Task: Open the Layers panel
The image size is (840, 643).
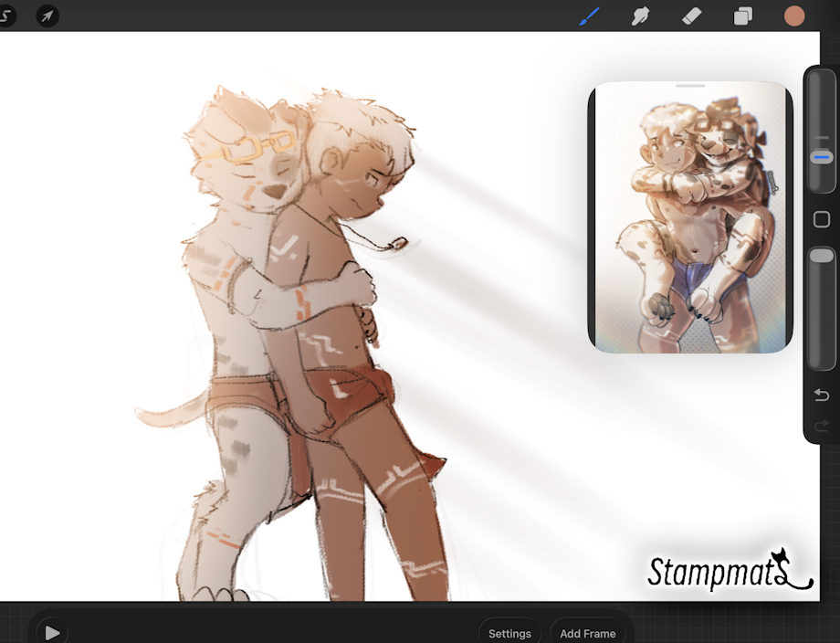Action: point(743,16)
